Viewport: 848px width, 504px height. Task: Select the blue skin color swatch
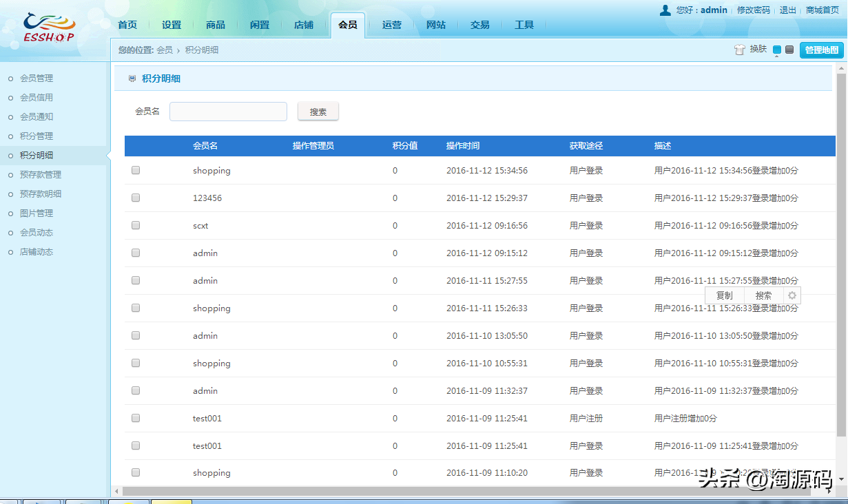pyautogui.click(x=777, y=49)
